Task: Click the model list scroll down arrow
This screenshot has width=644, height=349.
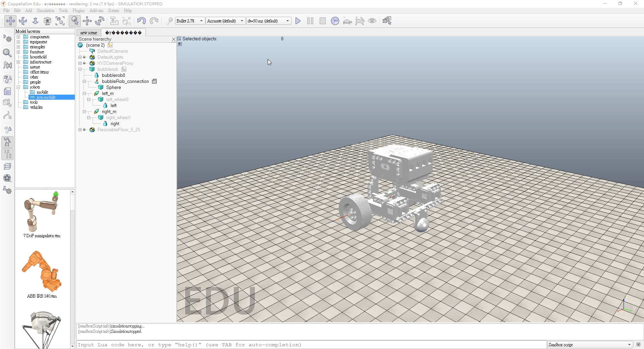Action: click(72, 346)
